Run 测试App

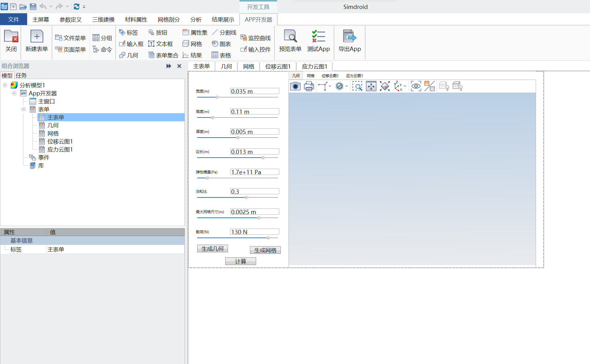[318, 41]
